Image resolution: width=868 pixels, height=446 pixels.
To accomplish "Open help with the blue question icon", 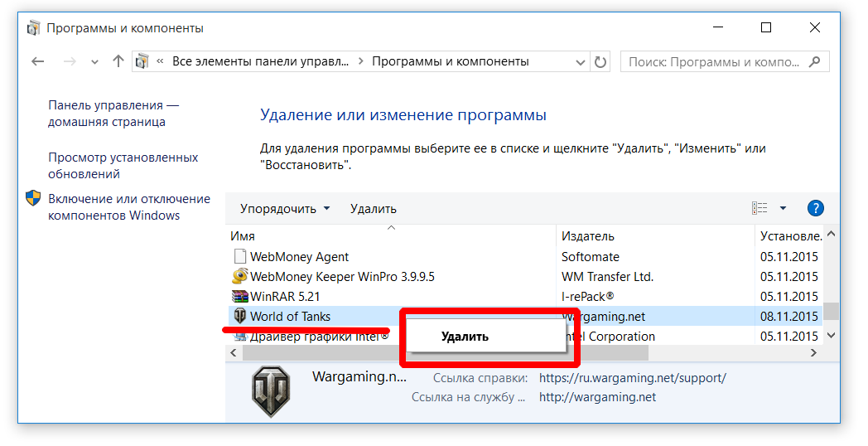I will coord(815,208).
